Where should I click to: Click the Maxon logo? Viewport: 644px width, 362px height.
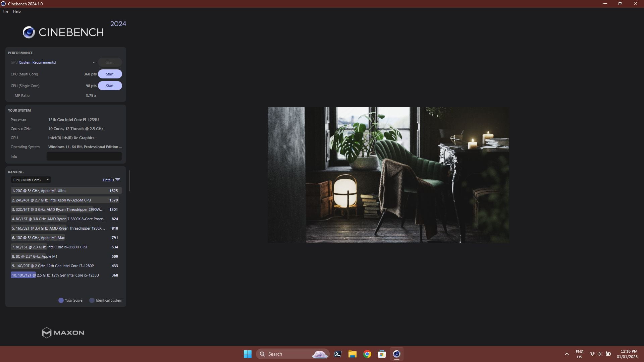point(63,333)
